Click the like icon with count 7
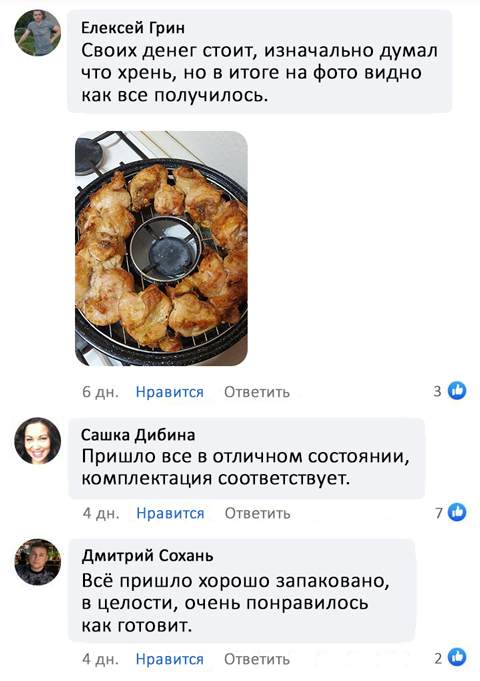This screenshot has height=681, width=480. point(457,512)
